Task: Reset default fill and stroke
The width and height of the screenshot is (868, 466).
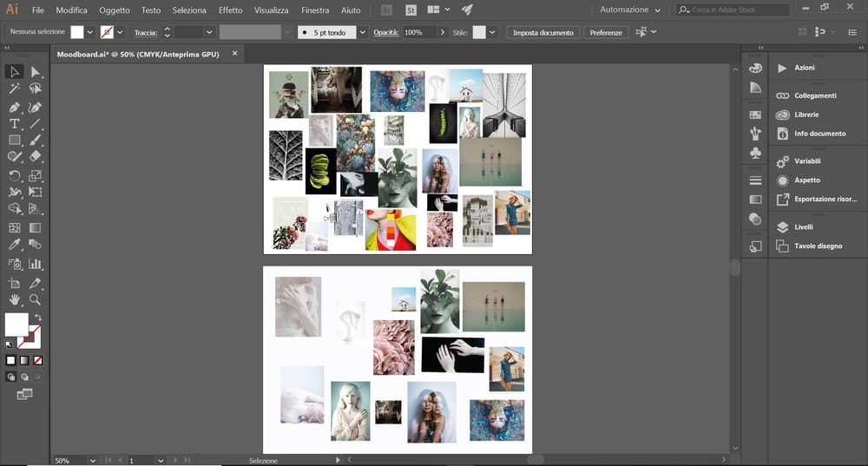Action: 9,345
